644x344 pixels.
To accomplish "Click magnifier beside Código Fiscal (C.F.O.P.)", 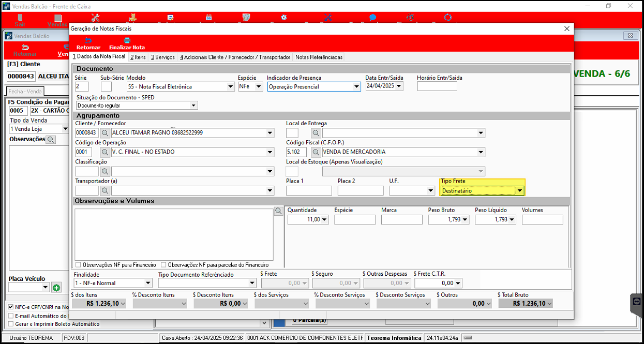I will pos(316,152).
